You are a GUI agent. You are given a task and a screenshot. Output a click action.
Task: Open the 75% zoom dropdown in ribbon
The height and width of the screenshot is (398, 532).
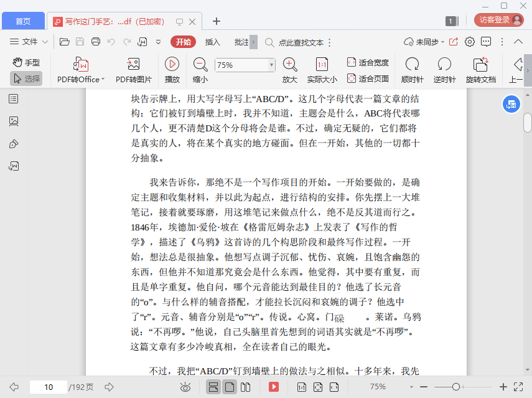point(271,65)
